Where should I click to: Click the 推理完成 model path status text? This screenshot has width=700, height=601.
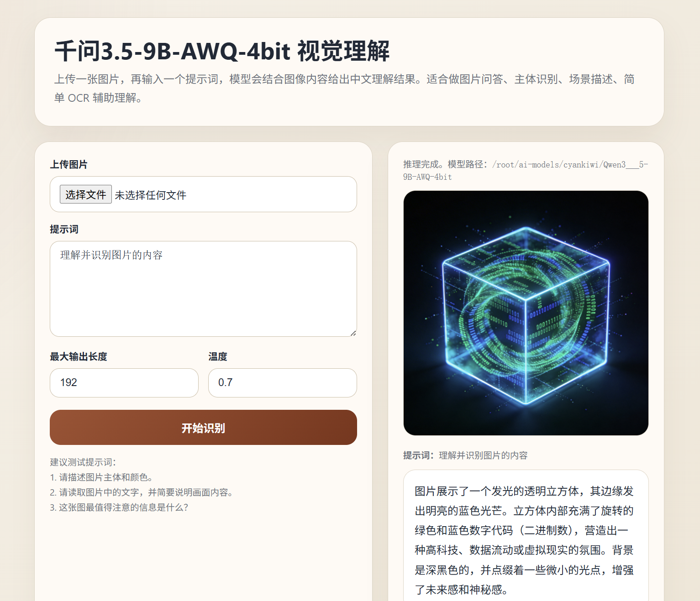(526, 171)
